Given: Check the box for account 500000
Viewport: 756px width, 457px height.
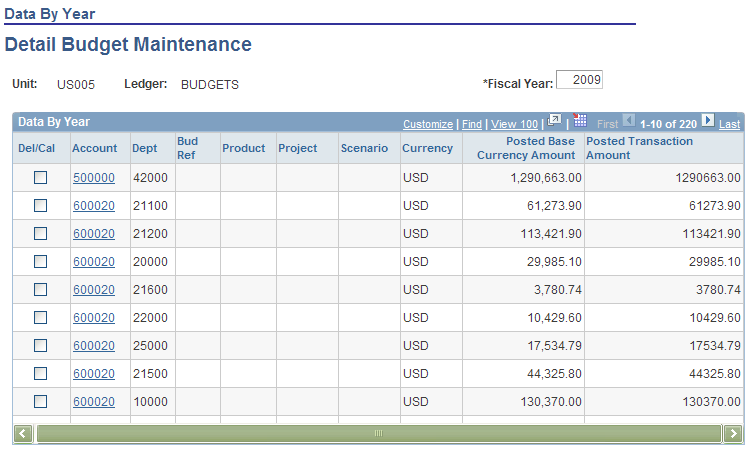Looking at the screenshot, I should pos(40,177).
